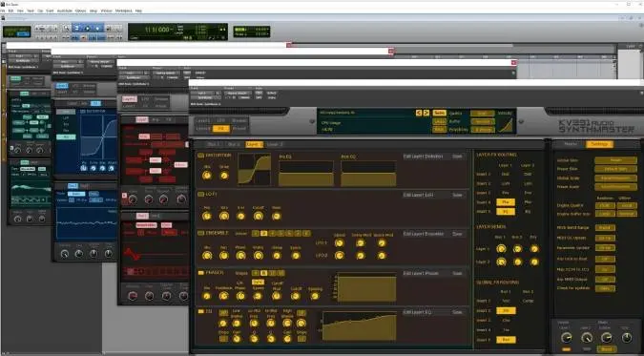644x356 pixels.
Task: Adjust the Distortion Mix knob
Action: [x=207, y=176]
